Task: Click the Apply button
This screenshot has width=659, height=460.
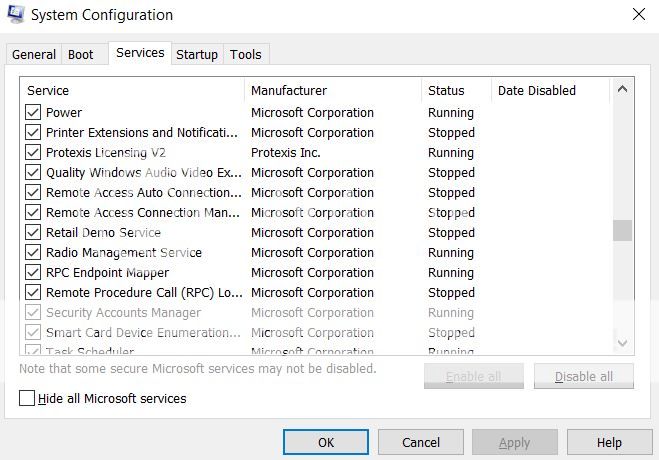Action: point(514,442)
